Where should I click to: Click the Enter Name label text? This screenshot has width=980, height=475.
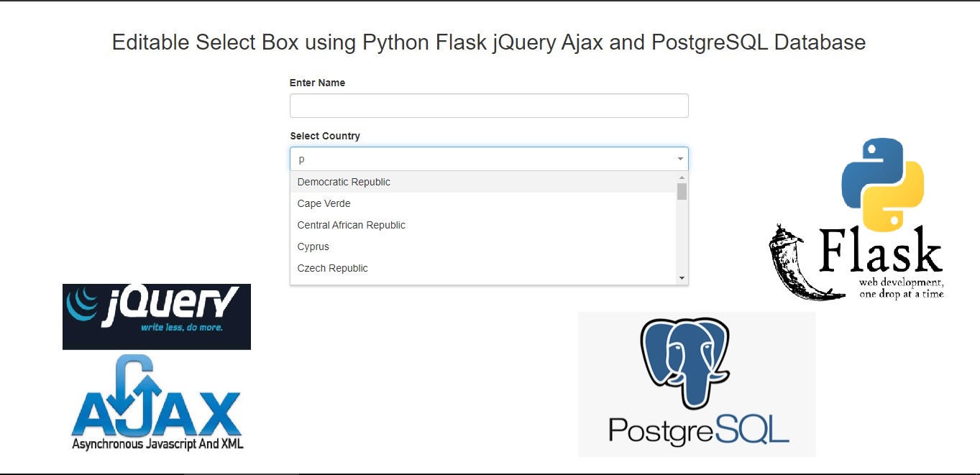point(317,82)
